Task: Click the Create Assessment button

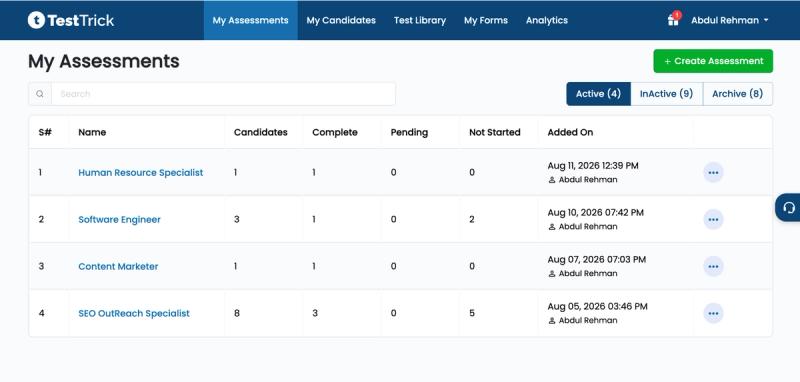Action: click(713, 61)
